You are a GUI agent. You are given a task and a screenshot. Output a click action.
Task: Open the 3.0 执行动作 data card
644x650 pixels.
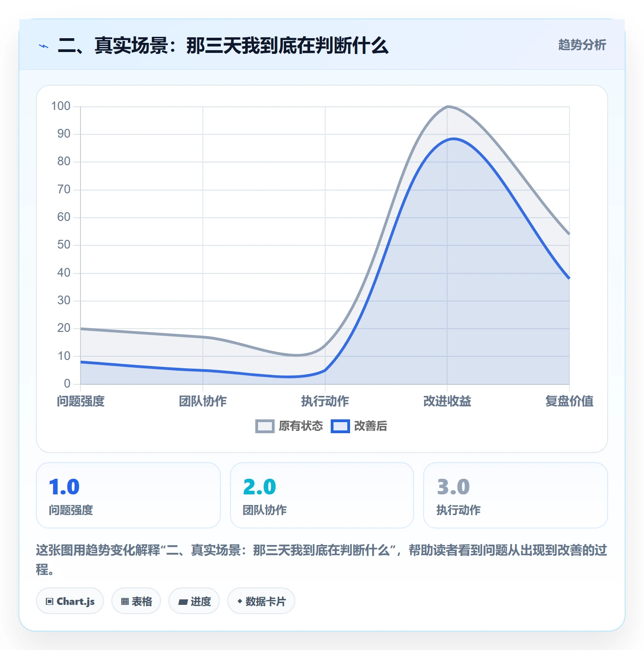516,495
